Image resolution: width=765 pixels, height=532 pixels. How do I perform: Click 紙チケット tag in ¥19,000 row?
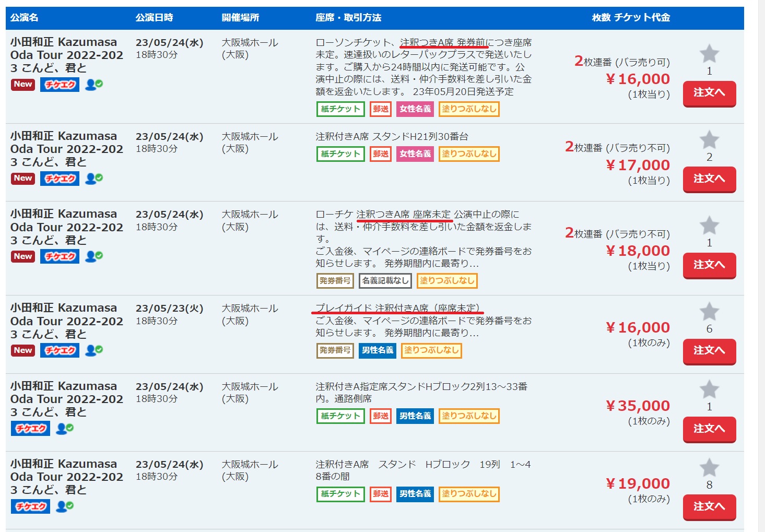click(340, 494)
